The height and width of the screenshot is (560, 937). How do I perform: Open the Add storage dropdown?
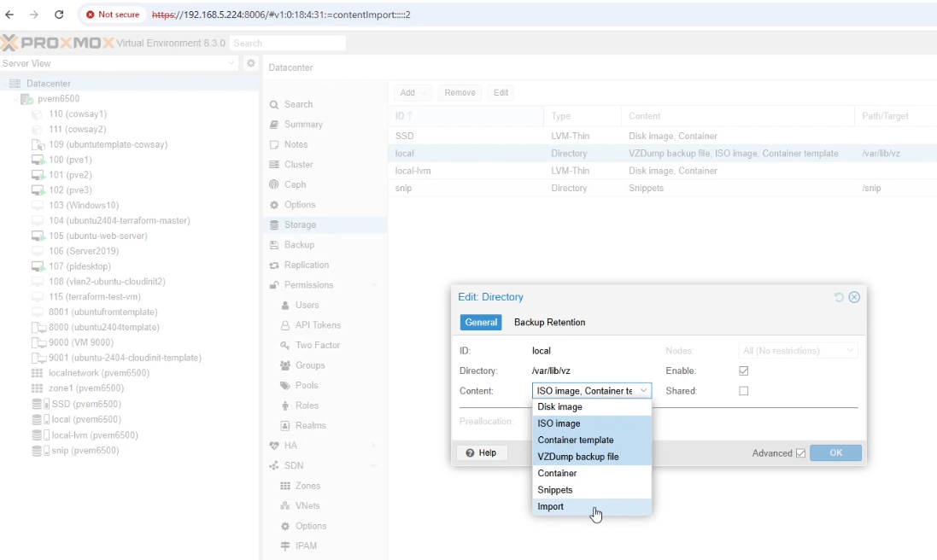413,92
